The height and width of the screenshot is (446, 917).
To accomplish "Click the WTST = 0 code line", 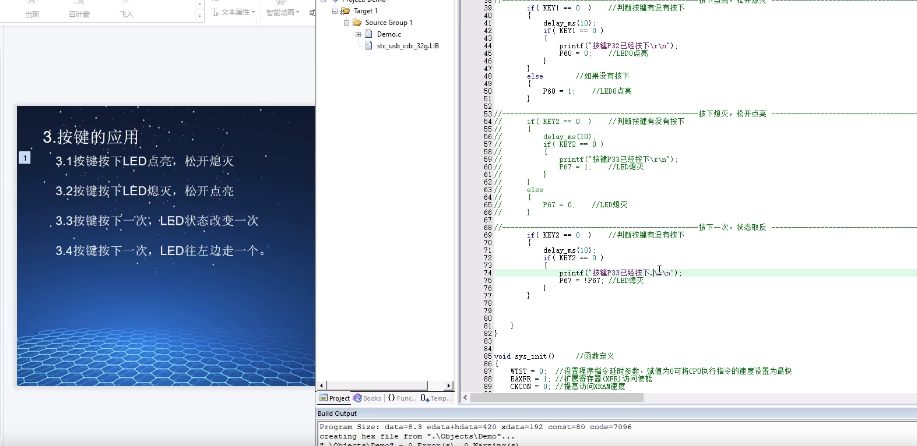I will (x=651, y=371).
